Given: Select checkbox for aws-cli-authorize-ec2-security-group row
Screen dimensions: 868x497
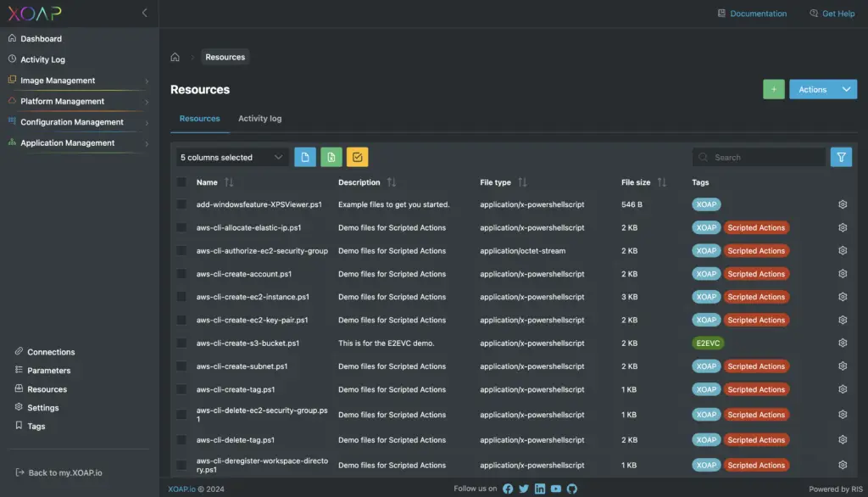Looking at the screenshot, I should [x=181, y=250].
